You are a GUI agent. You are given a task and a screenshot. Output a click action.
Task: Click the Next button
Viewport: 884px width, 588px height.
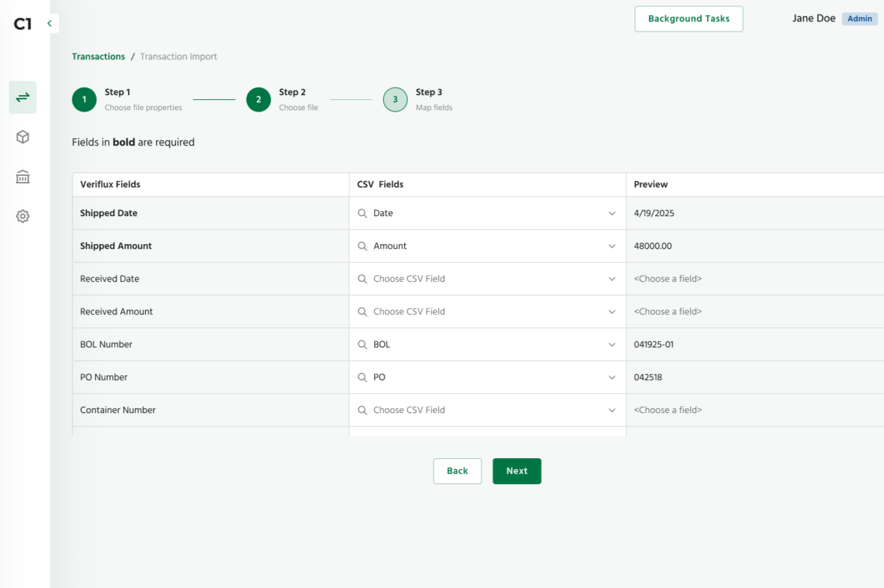[x=517, y=471]
